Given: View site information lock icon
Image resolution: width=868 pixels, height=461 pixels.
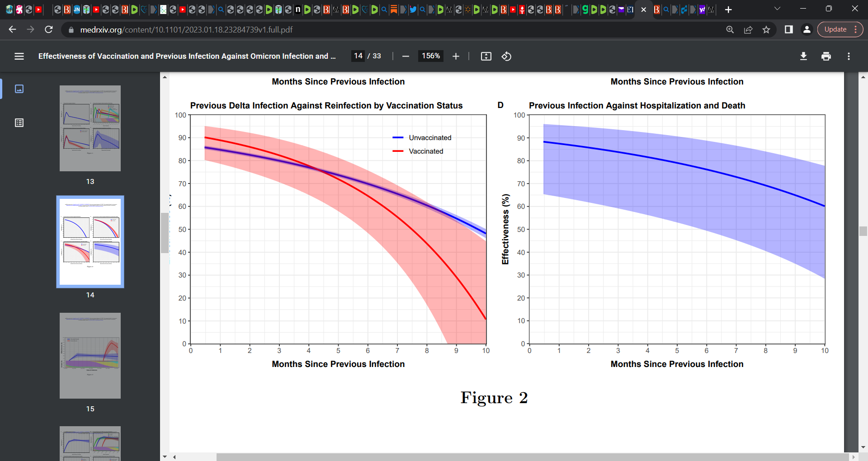Looking at the screenshot, I should pos(71,30).
